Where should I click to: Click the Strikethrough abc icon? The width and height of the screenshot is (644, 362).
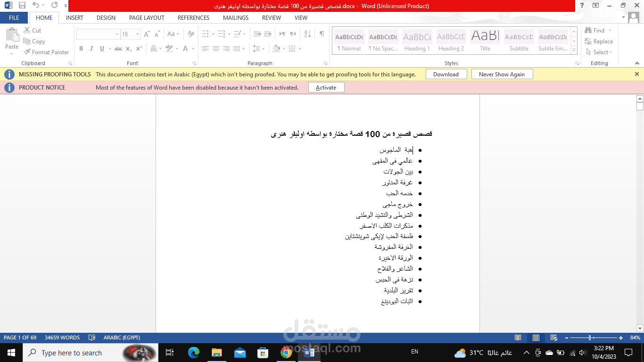(x=118, y=49)
